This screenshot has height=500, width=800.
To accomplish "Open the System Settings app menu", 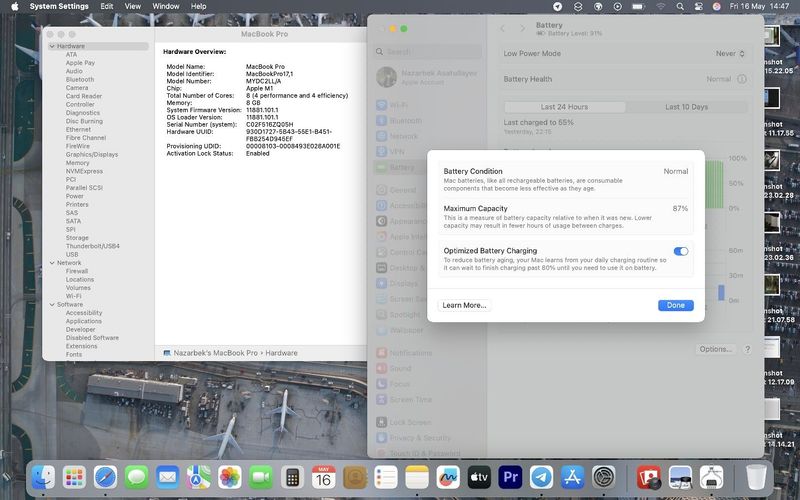I will coord(59,6).
